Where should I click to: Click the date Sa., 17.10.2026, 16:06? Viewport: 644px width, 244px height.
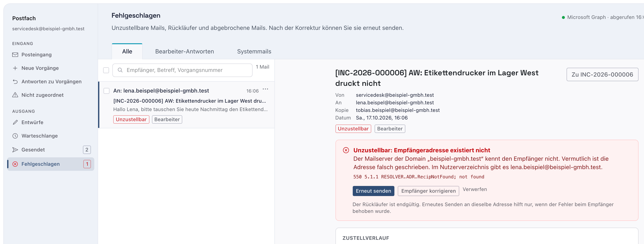[x=382, y=118]
